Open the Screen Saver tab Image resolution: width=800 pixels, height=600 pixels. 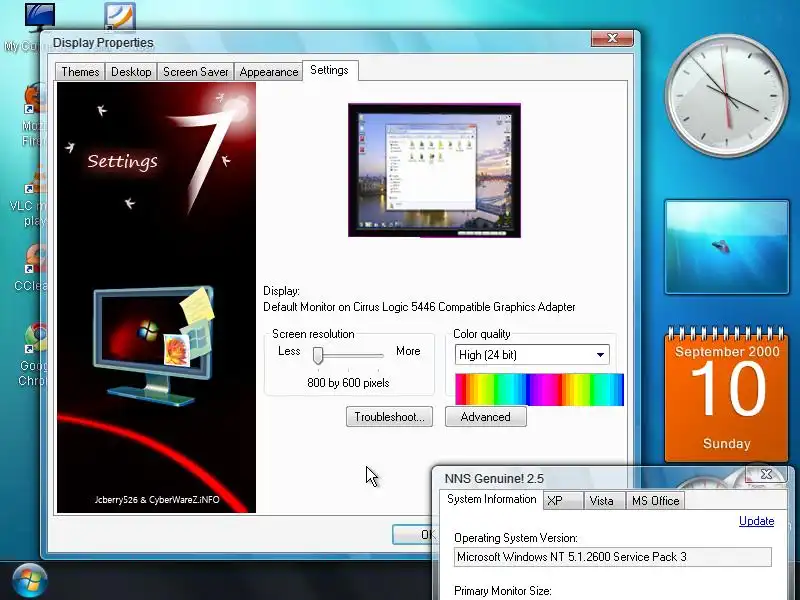[195, 71]
